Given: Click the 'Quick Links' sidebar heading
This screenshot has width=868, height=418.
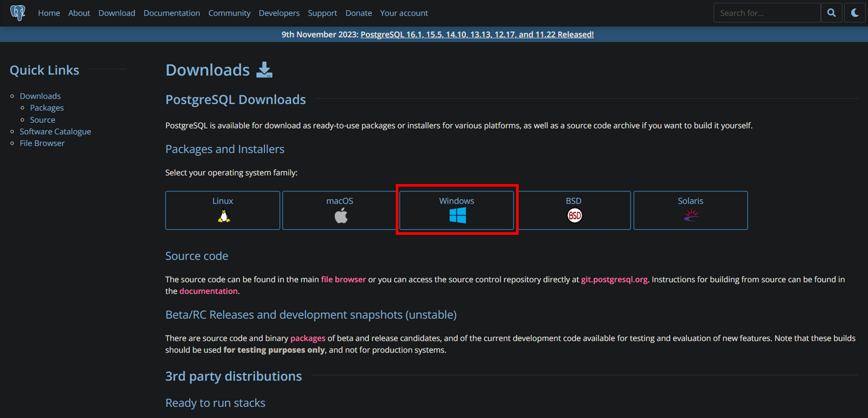Looking at the screenshot, I should [44, 70].
